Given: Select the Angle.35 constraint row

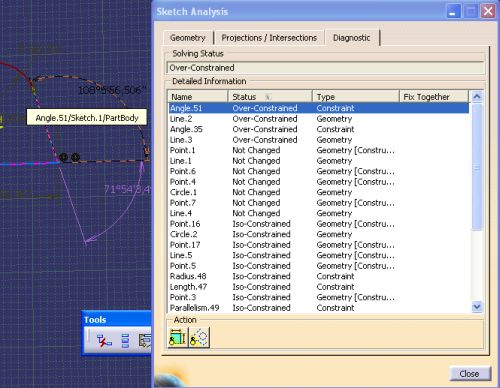Looking at the screenshot, I should (318, 129).
